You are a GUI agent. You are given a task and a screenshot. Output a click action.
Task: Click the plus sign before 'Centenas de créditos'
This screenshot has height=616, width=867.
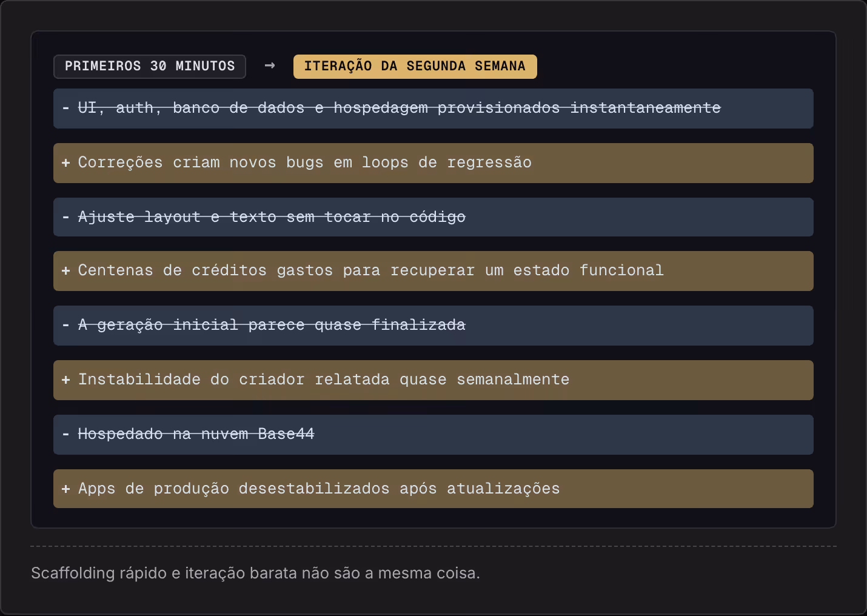[x=65, y=270]
